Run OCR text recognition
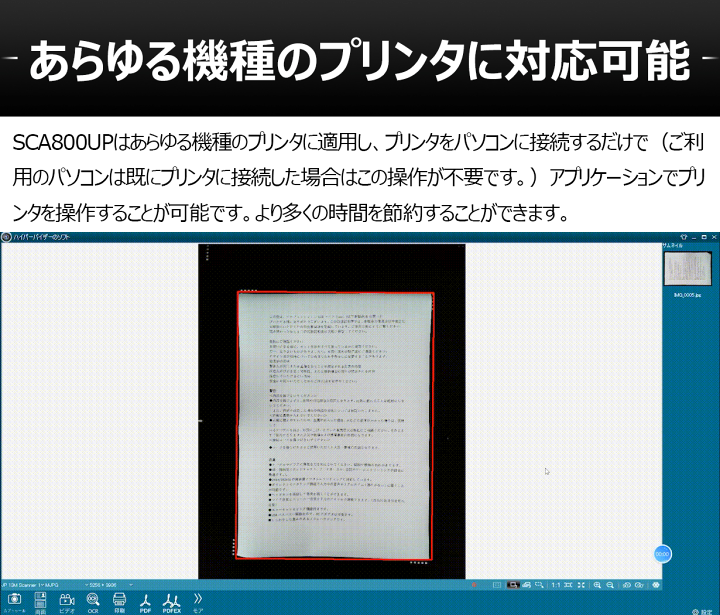Viewport: 720px width, 615px height. pyautogui.click(x=93, y=600)
